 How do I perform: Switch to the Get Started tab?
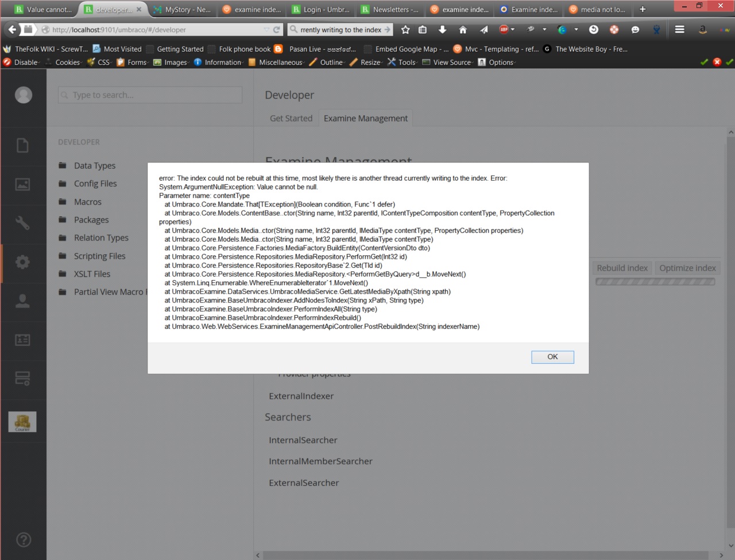(x=291, y=118)
